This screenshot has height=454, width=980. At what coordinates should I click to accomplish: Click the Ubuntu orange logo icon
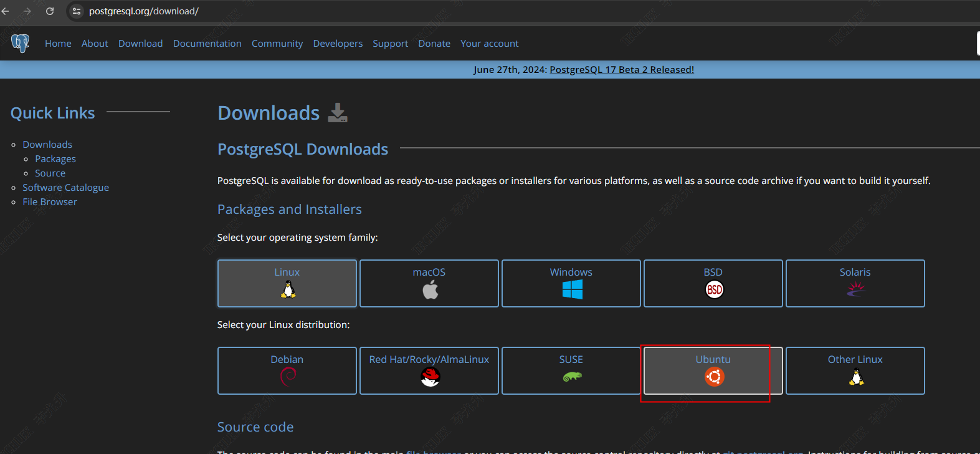pyautogui.click(x=714, y=377)
